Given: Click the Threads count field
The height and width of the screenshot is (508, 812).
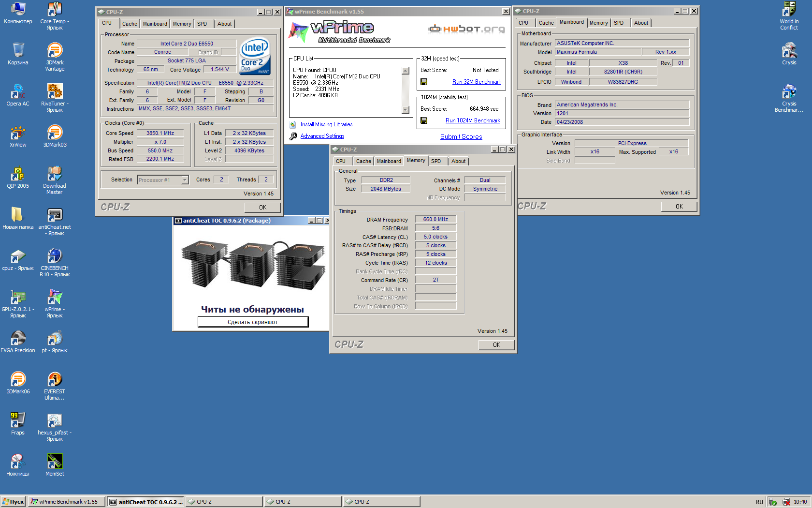Looking at the screenshot, I should tap(266, 179).
